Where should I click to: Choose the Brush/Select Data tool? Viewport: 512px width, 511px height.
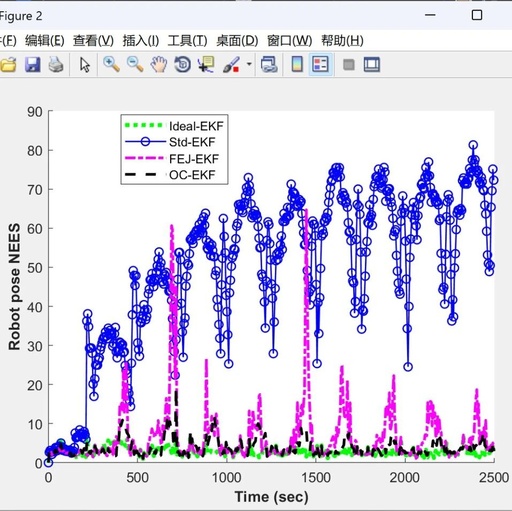click(231, 64)
